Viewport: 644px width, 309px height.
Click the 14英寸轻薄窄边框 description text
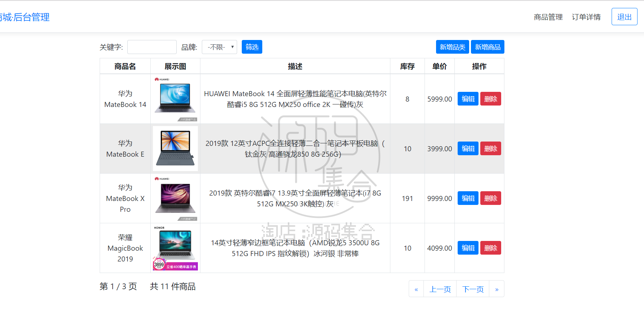pyautogui.click(x=295, y=248)
